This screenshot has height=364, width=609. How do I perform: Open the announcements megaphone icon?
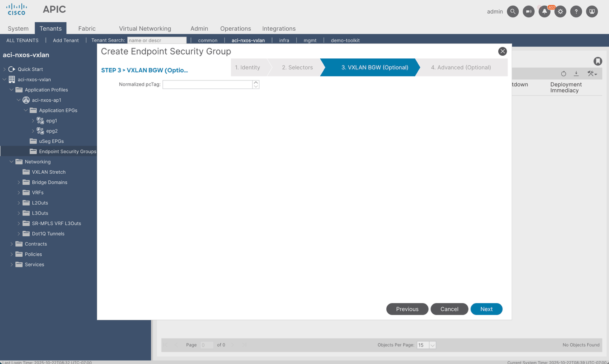tap(529, 11)
